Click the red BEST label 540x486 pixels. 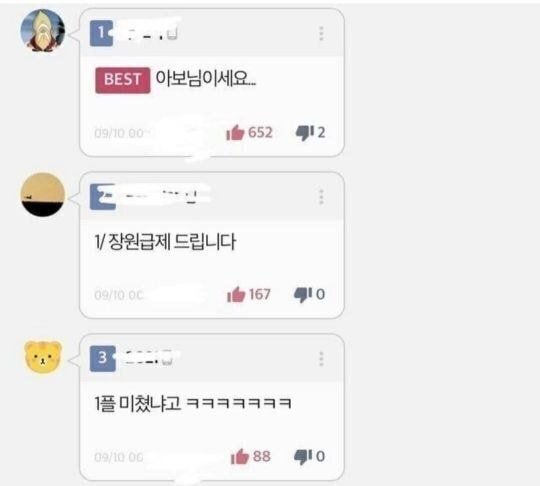(123, 80)
